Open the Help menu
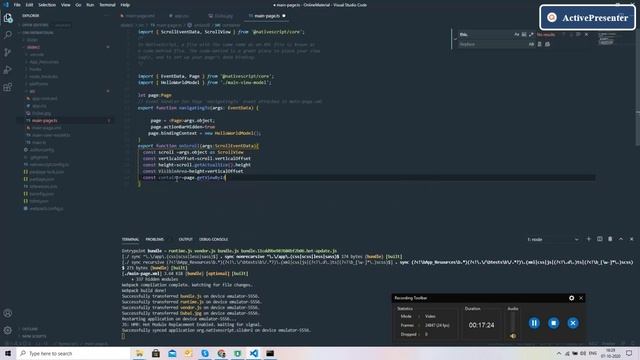This screenshot has width=640, height=360. coord(125,5)
